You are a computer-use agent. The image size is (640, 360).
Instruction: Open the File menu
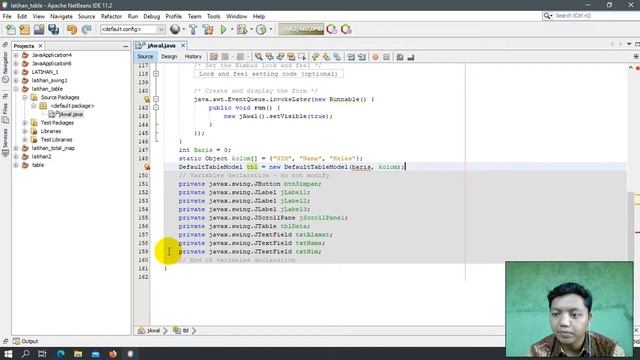coord(7,16)
